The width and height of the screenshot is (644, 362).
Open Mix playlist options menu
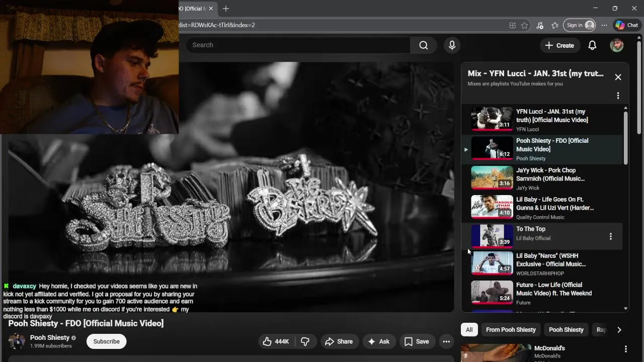618,96
